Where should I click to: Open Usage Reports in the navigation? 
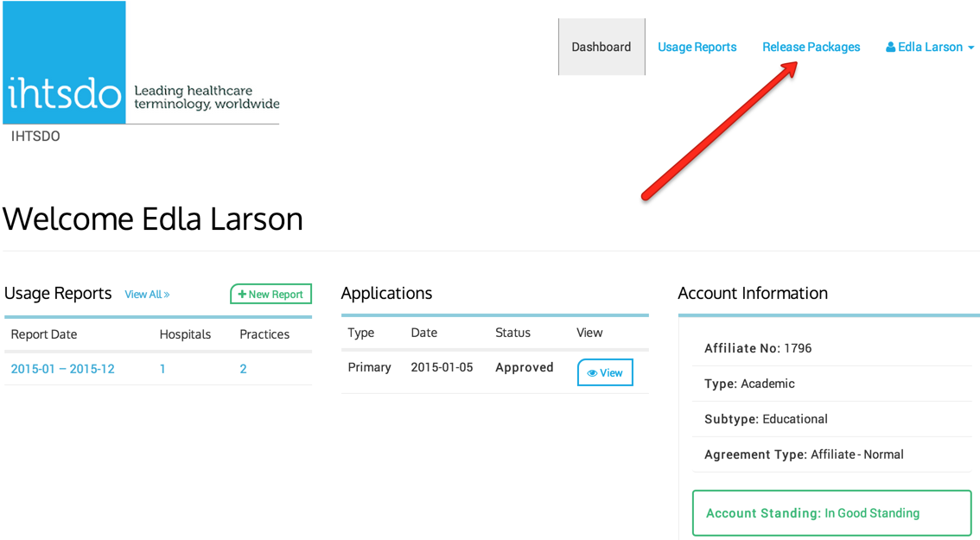coord(697,48)
